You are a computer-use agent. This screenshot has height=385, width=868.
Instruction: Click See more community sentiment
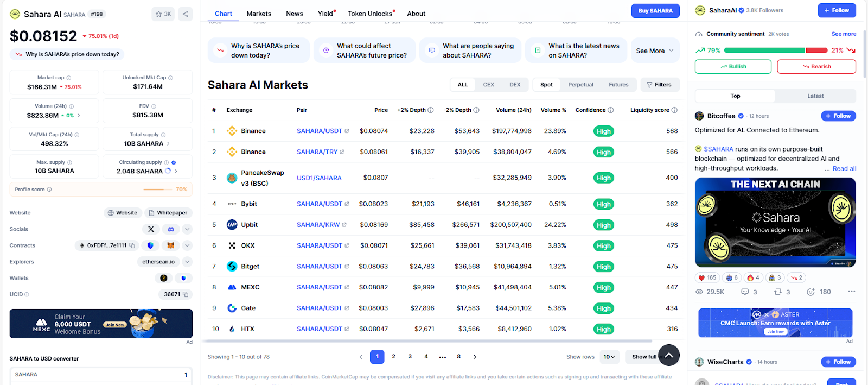pos(844,34)
